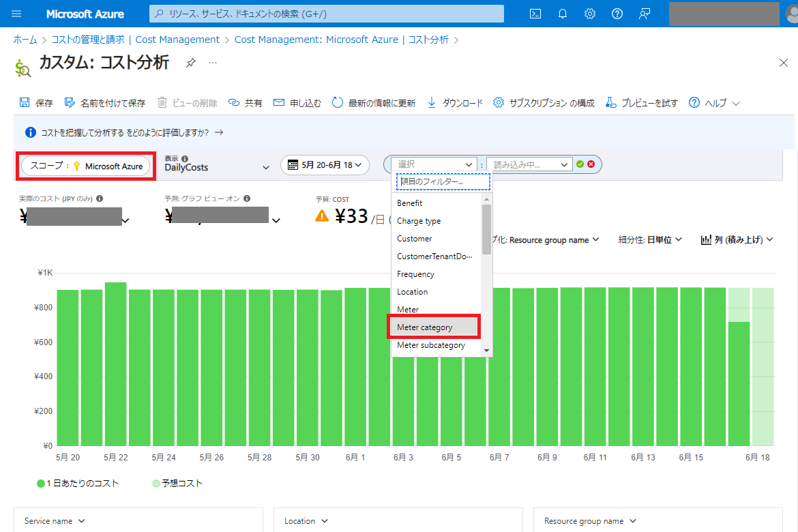Open the Resource group name card dropdown
This screenshot has height=532, width=798.
591,521
